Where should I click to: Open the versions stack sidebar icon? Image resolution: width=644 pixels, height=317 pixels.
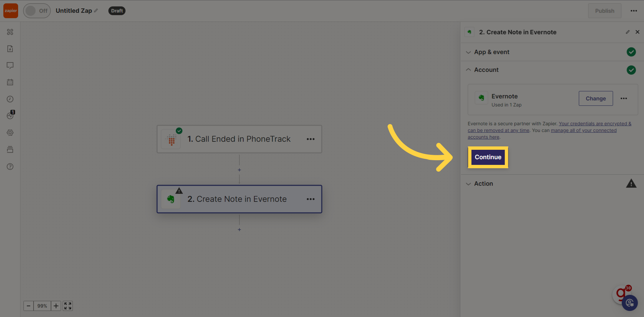[10, 149]
